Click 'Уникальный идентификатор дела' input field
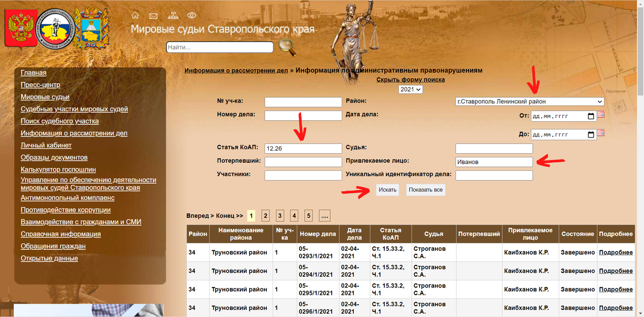This screenshot has height=317, width=644. coord(494,175)
